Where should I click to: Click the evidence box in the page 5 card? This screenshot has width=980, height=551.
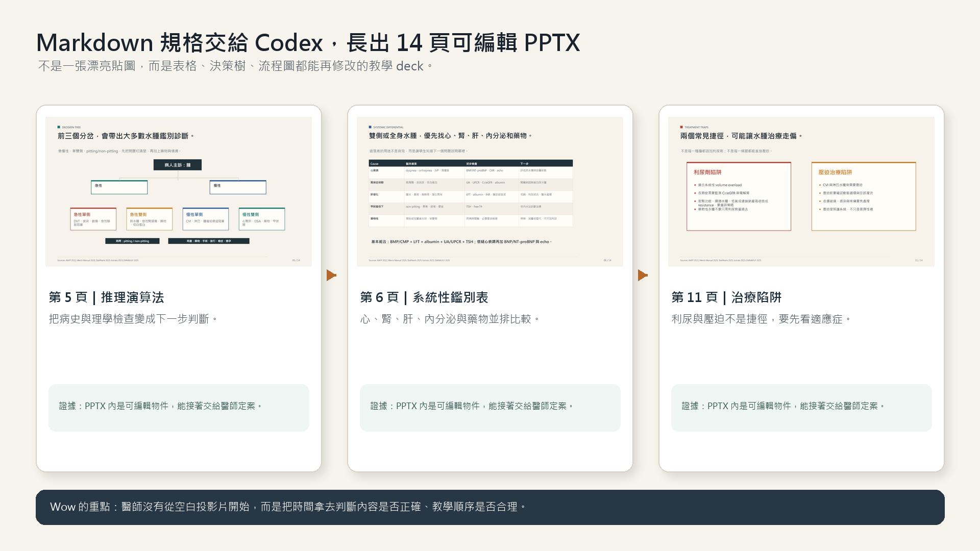tap(179, 408)
